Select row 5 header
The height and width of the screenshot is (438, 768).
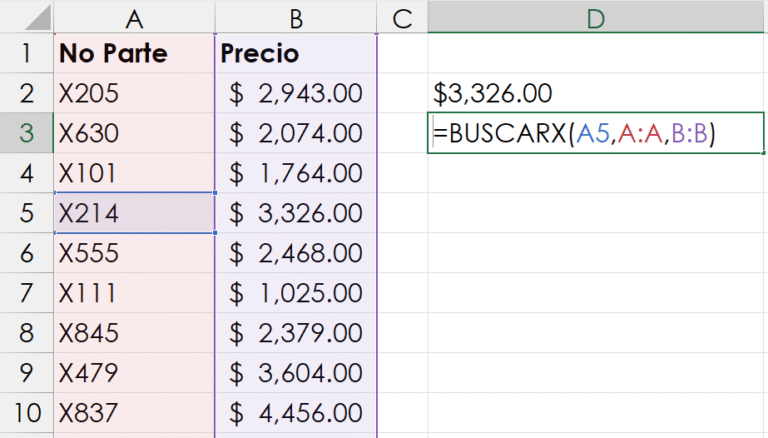[x=27, y=213]
